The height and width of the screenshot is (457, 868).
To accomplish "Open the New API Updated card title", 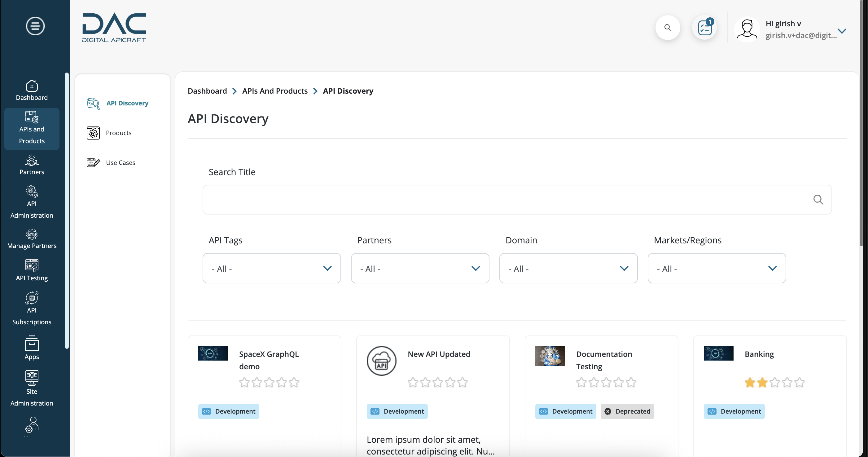I will click(x=439, y=354).
